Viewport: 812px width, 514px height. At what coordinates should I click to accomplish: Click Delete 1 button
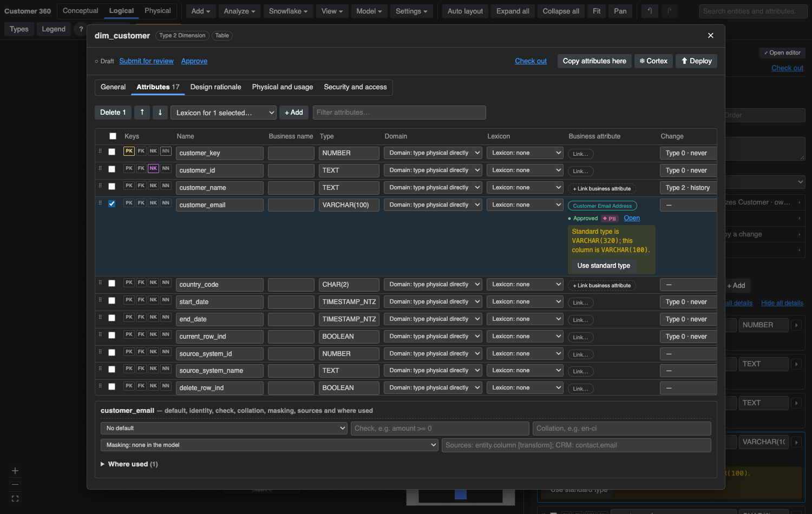pos(113,112)
